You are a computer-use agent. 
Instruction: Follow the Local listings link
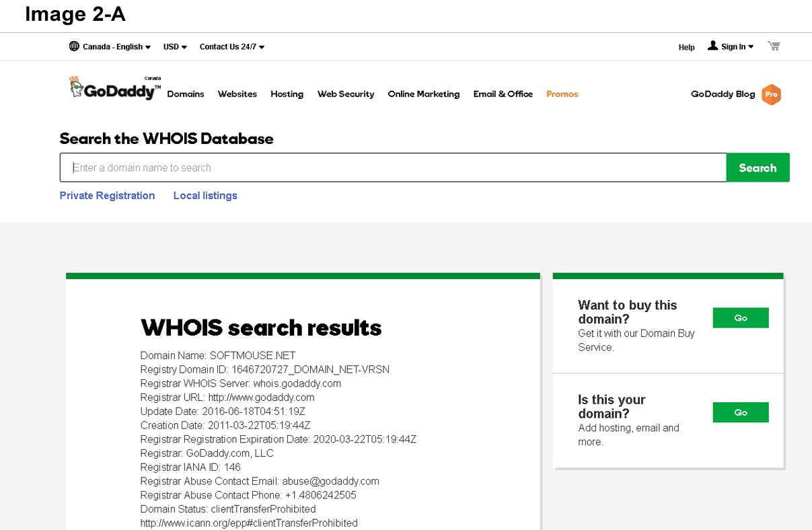click(205, 196)
